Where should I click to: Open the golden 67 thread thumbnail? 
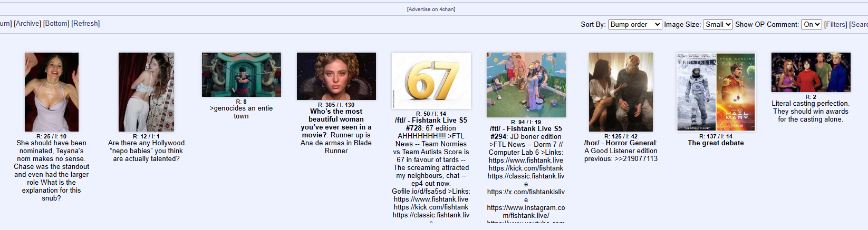tap(431, 81)
